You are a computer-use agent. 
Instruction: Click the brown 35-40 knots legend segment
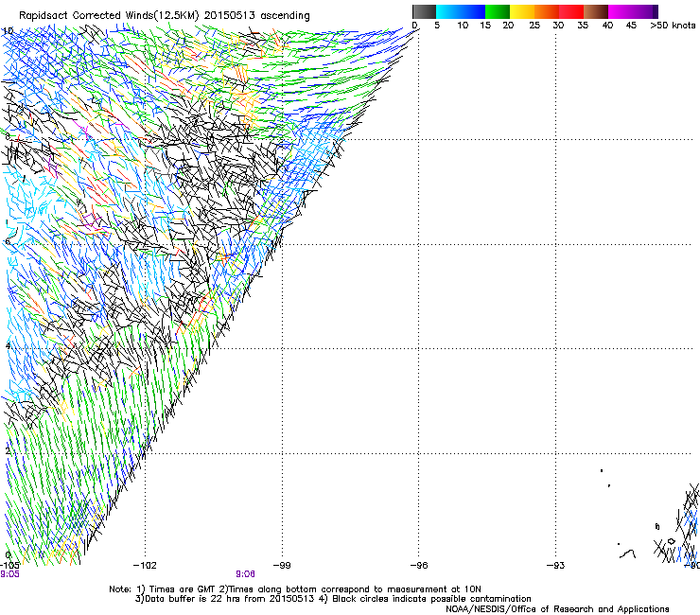click(596, 11)
